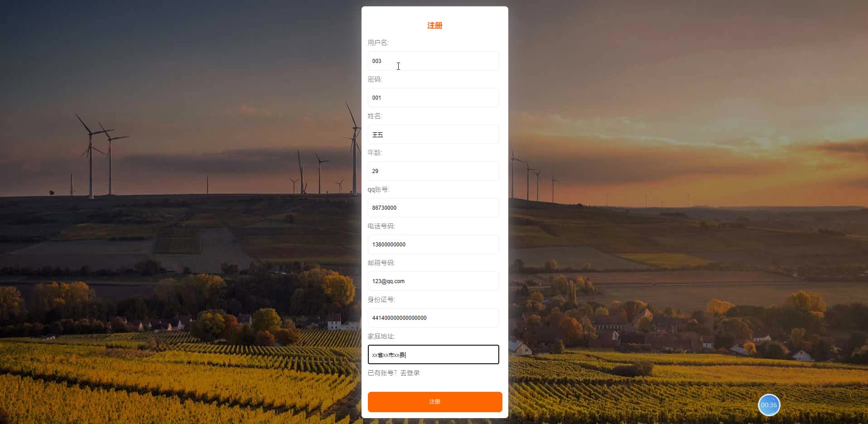Viewport: 868px width, 424px height.
Task: Click the 家庭地址 label
Action: point(381,336)
